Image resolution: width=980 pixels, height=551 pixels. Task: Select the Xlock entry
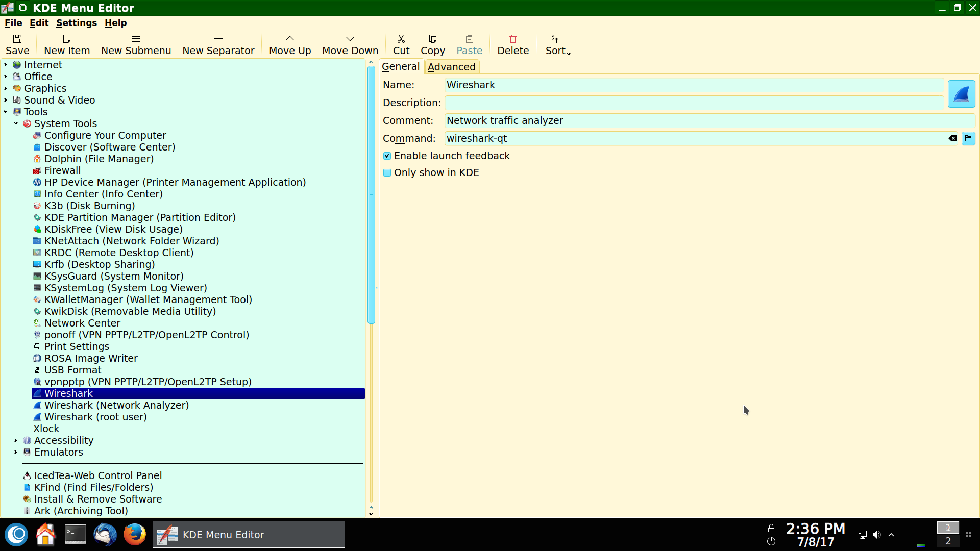(x=46, y=429)
